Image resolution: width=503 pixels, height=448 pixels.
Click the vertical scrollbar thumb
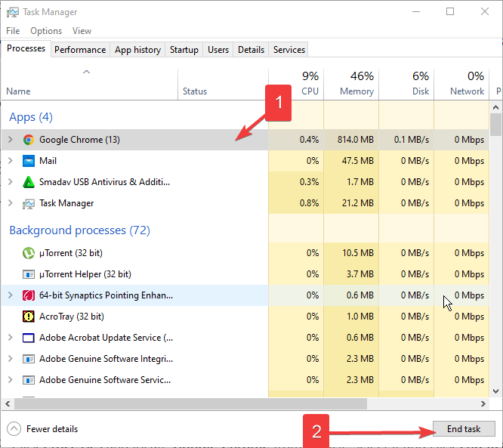tap(495, 125)
